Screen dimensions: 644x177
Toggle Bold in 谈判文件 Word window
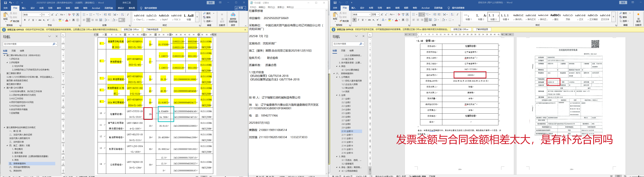(25, 20)
